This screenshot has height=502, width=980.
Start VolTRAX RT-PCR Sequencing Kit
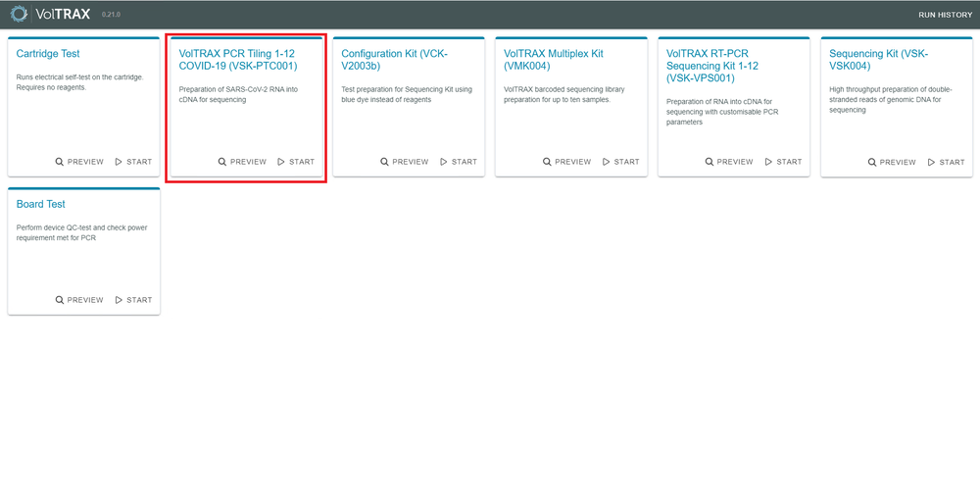(x=784, y=162)
